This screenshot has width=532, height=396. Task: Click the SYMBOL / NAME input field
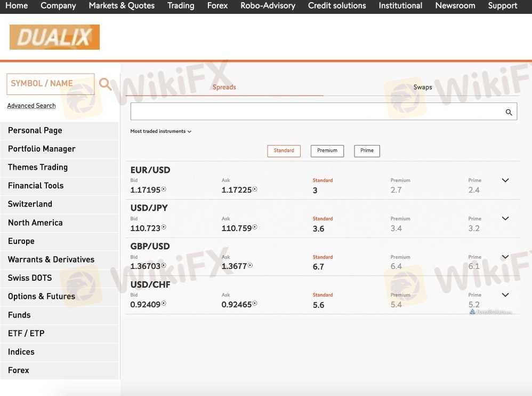(50, 84)
